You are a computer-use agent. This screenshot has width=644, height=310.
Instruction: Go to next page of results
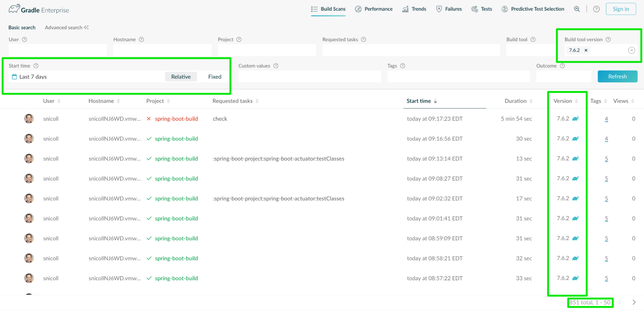(x=634, y=302)
